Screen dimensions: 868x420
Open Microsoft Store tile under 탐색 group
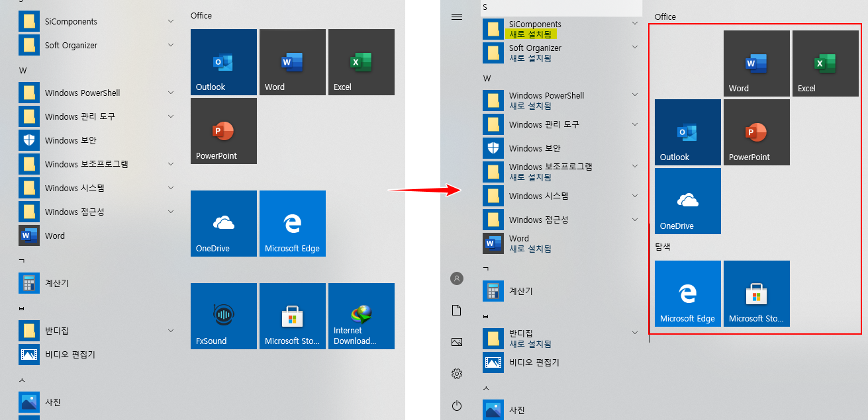pyautogui.click(x=757, y=294)
